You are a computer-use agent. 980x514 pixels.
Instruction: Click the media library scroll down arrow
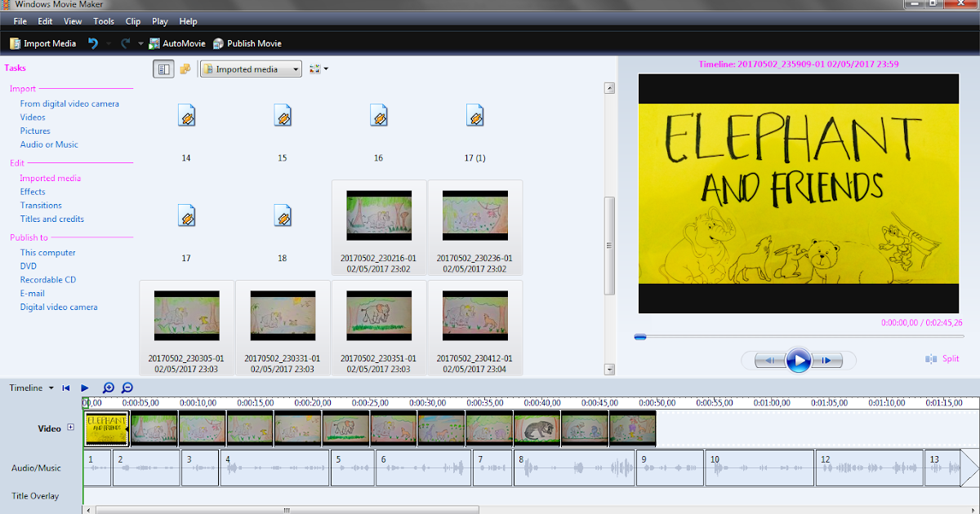coord(608,370)
